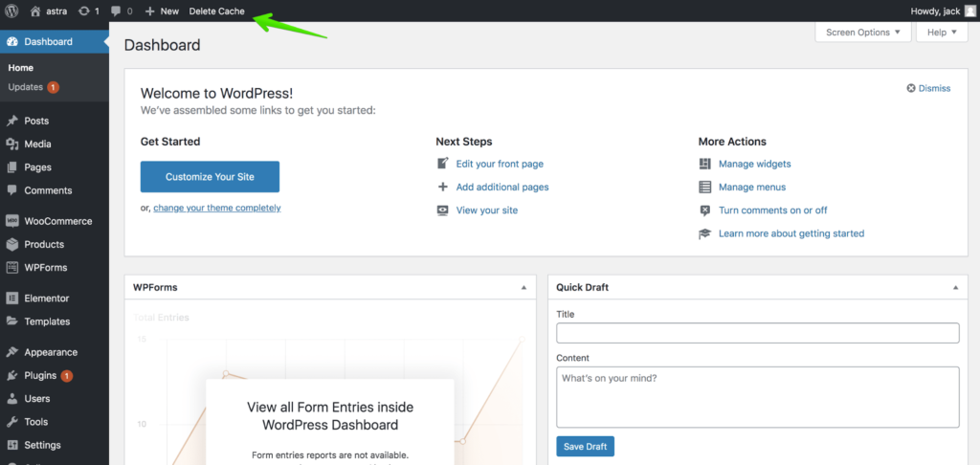Click the Pages sidebar icon
Screen dimensions: 980x465
[x=11, y=167]
